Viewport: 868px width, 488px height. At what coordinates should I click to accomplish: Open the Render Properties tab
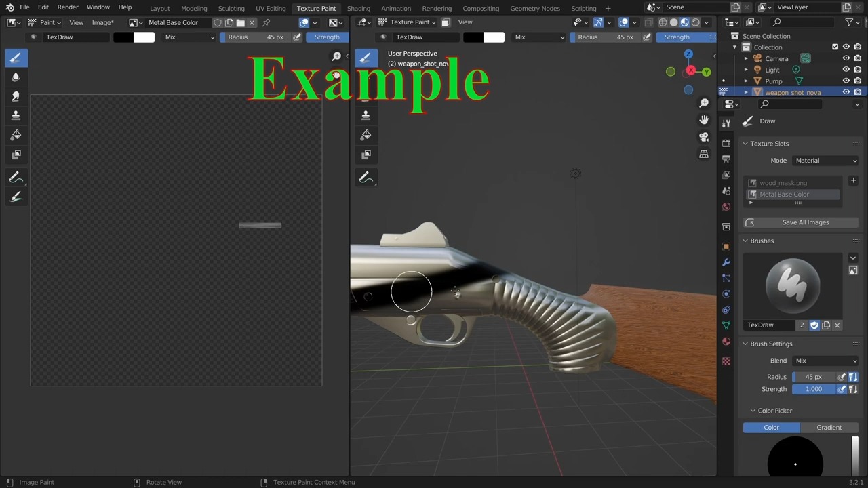(726, 143)
